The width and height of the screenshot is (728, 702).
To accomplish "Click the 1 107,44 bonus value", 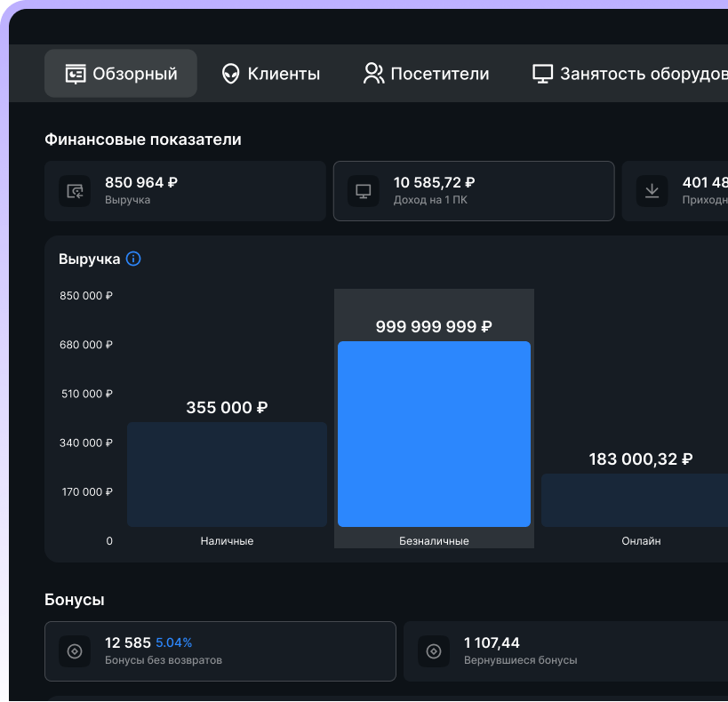I will tap(492, 642).
